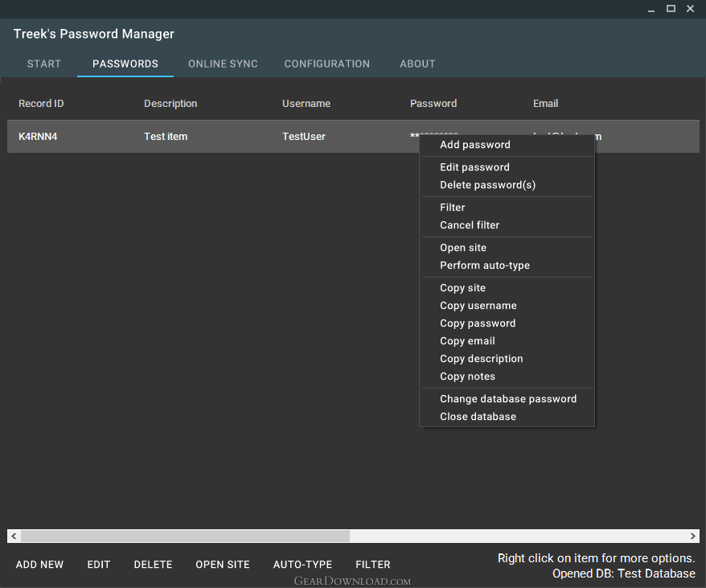Select Delete password(s) menu entry

pyautogui.click(x=507, y=185)
